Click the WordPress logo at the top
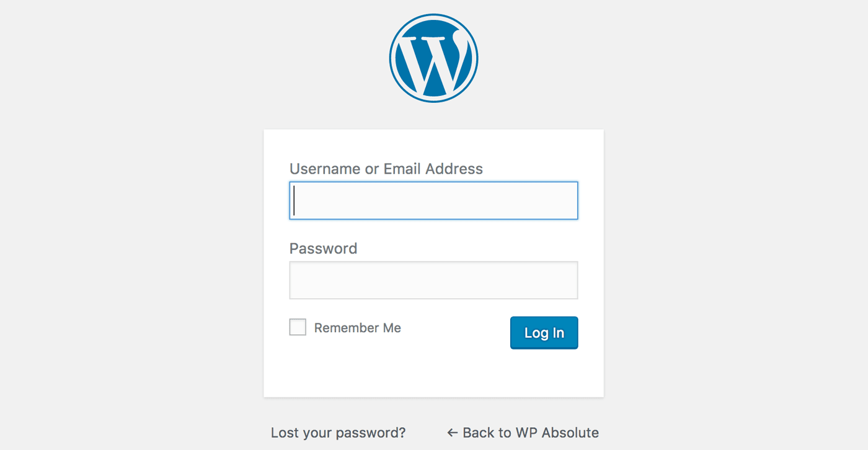The image size is (868, 450). [x=433, y=58]
